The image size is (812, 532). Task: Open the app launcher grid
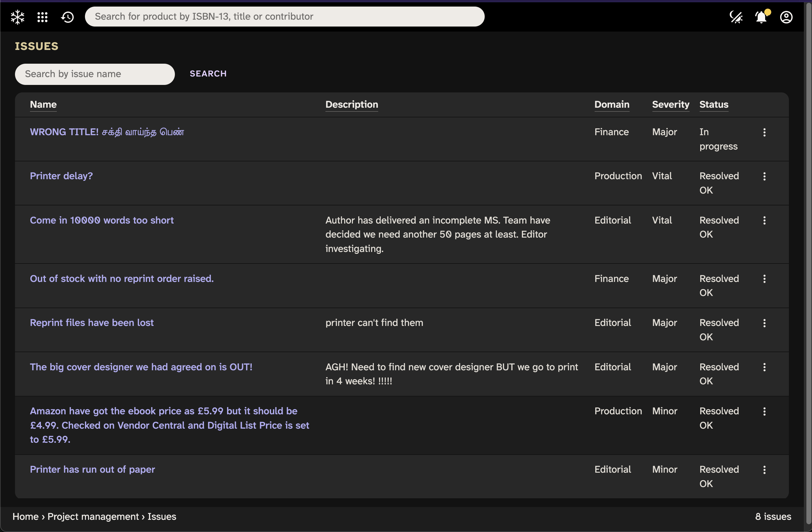click(x=42, y=17)
